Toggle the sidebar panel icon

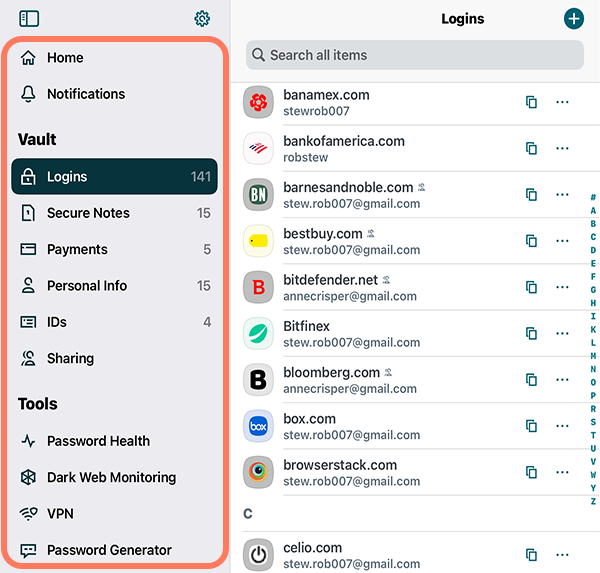click(x=29, y=18)
